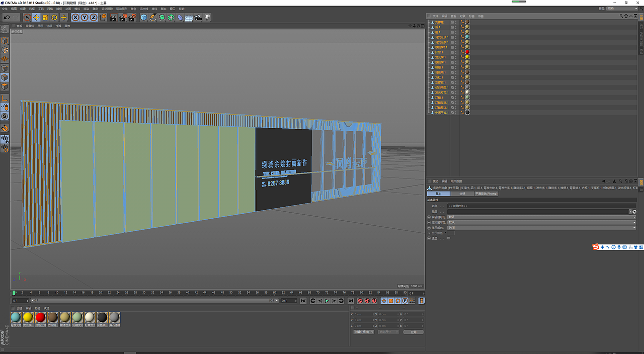The height and width of the screenshot is (354, 644).
Task: Toggle the coordinate system cube icon
Action: (103, 18)
